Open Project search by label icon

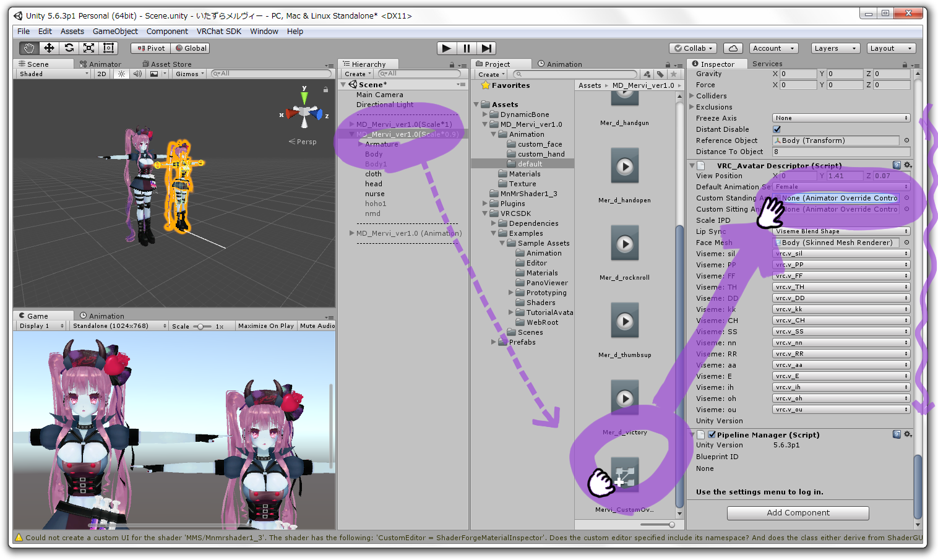tap(660, 74)
